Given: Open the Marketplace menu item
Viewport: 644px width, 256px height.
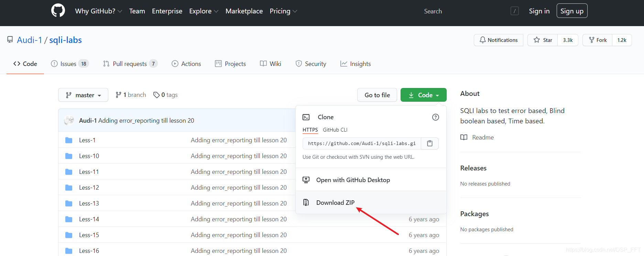Looking at the screenshot, I should pyautogui.click(x=244, y=11).
